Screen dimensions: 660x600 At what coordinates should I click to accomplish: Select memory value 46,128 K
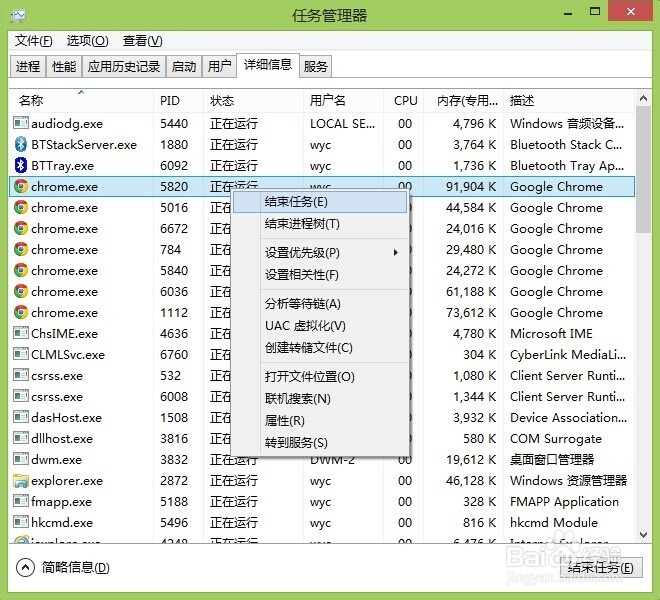pos(471,480)
